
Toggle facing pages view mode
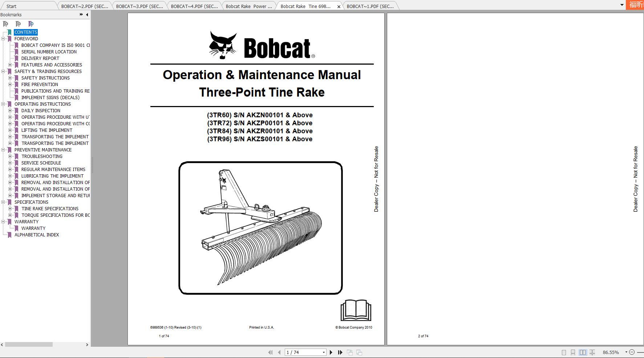pyautogui.click(x=583, y=352)
